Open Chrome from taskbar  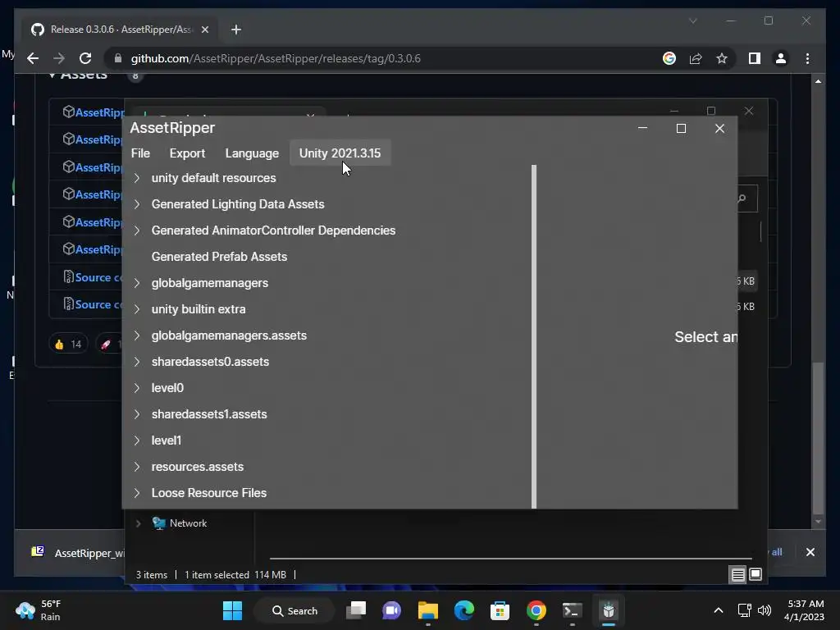click(536, 610)
